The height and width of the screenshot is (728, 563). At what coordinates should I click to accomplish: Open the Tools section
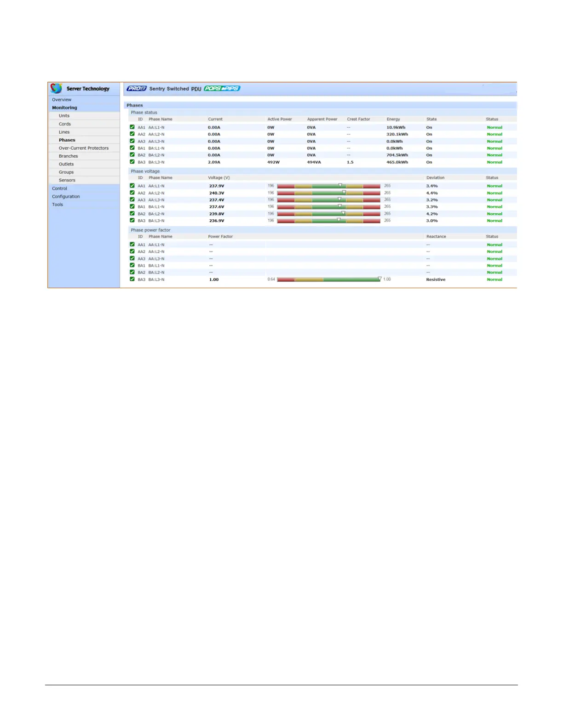[x=57, y=205]
